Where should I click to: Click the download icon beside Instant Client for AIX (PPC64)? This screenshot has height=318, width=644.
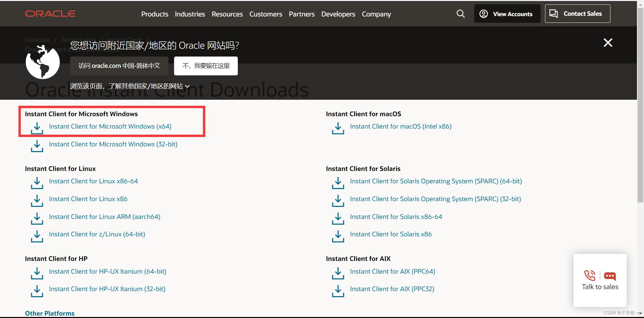[x=338, y=273]
